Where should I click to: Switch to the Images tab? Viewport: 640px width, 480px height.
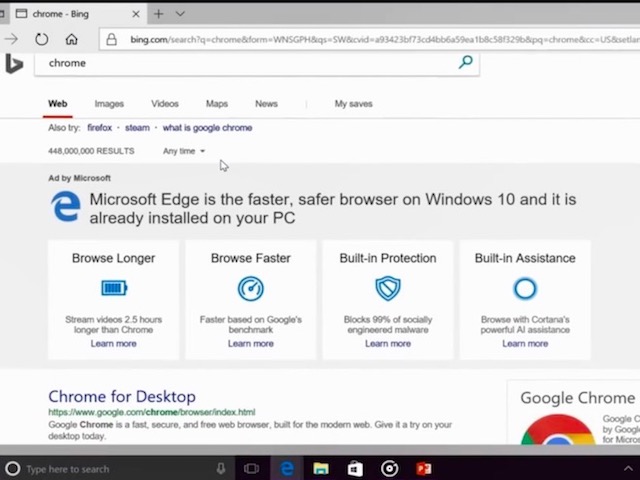click(x=109, y=104)
